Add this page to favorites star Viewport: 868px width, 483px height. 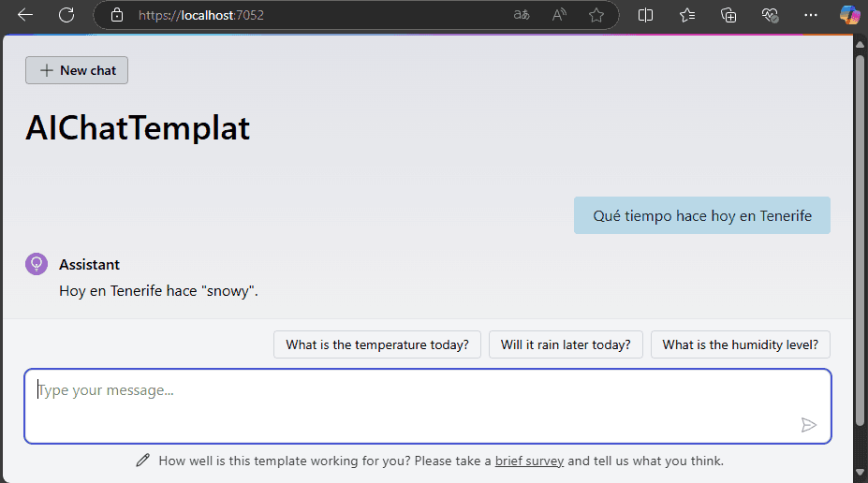click(596, 15)
